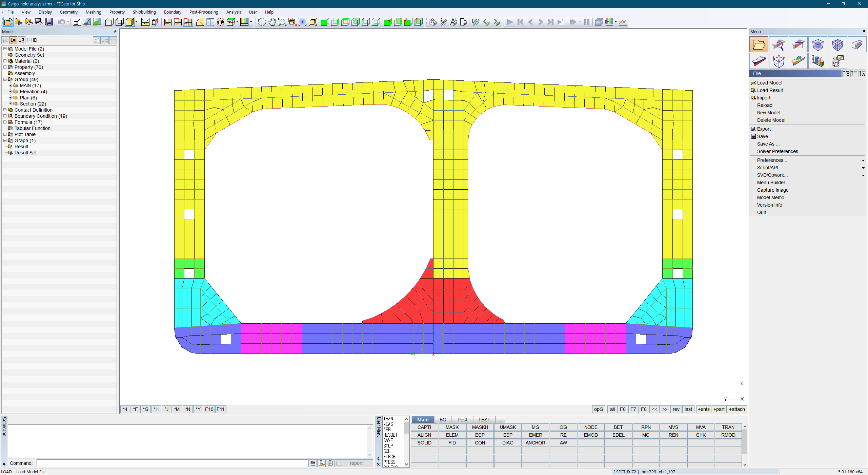Viewport: 868px width, 475px height.
Task: Click the Save floppy disk toolbar icon
Action: point(49,22)
